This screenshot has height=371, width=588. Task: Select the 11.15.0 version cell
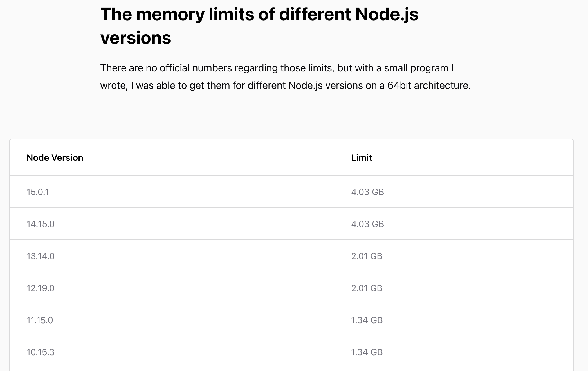coord(40,320)
